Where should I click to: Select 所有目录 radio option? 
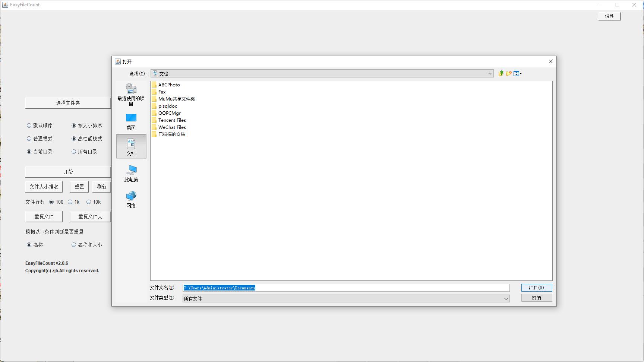tap(74, 152)
